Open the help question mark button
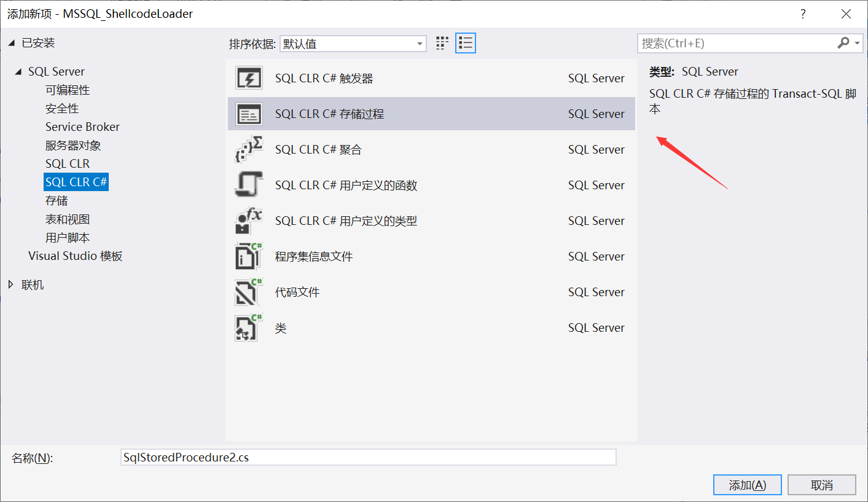Viewport: 868px width, 502px height. (x=802, y=14)
